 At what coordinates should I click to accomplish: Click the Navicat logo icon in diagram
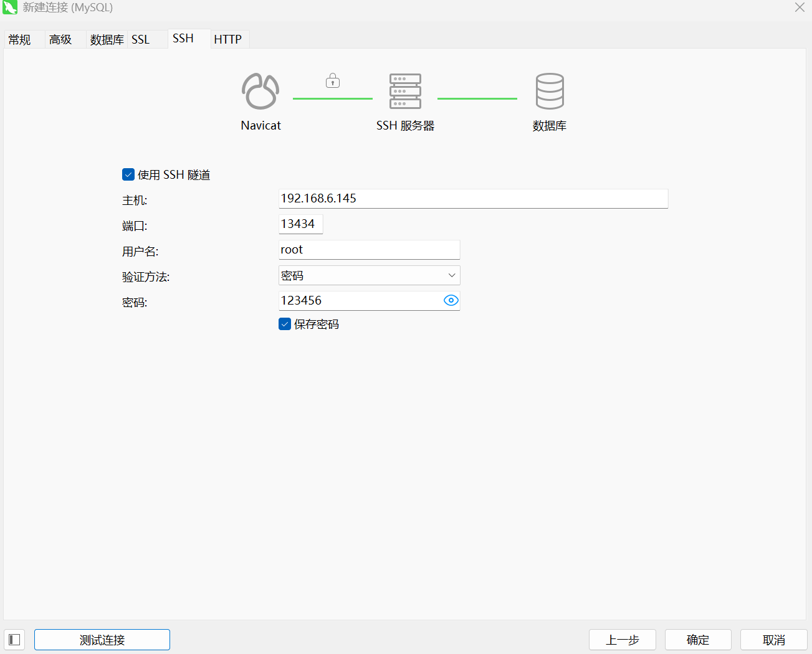click(260, 91)
